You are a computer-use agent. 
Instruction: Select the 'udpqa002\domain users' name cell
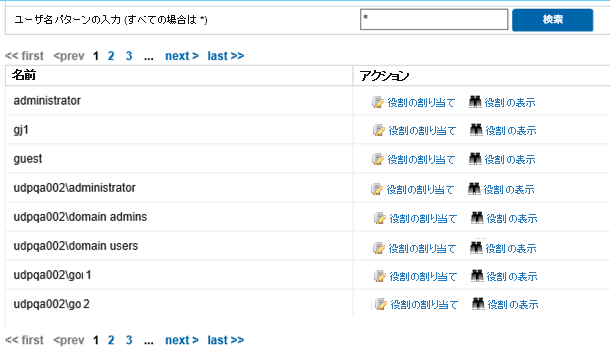(x=179, y=246)
